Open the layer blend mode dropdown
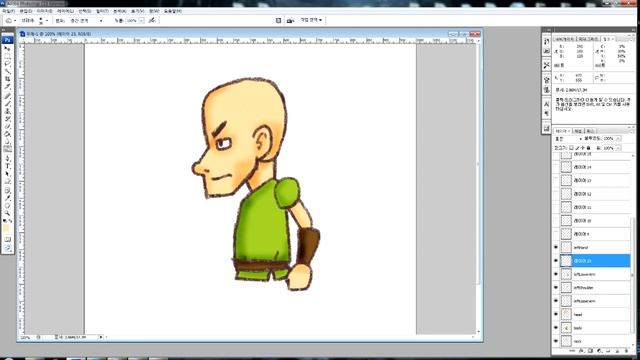The height and width of the screenshot is (360, 640). click(567, 139)
